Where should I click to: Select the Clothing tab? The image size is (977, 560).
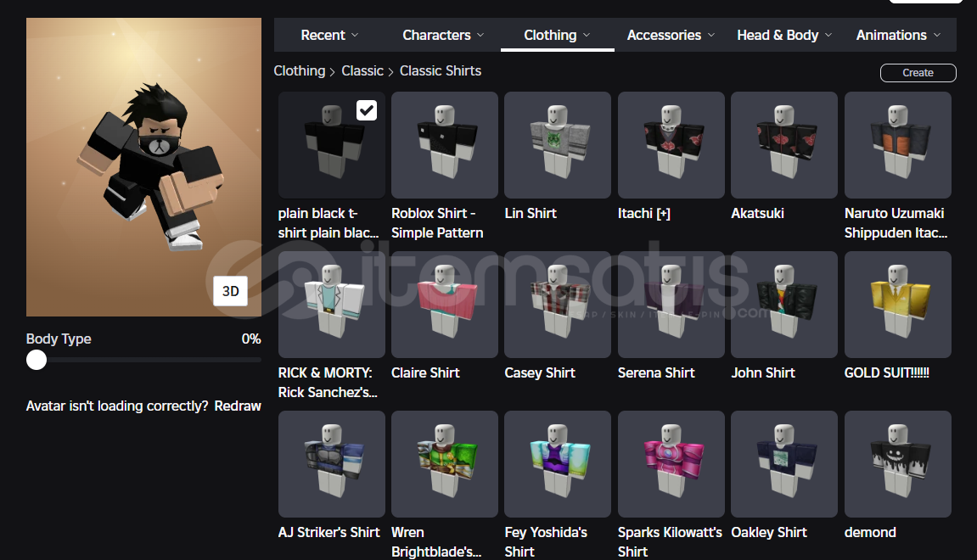[557, 35]
